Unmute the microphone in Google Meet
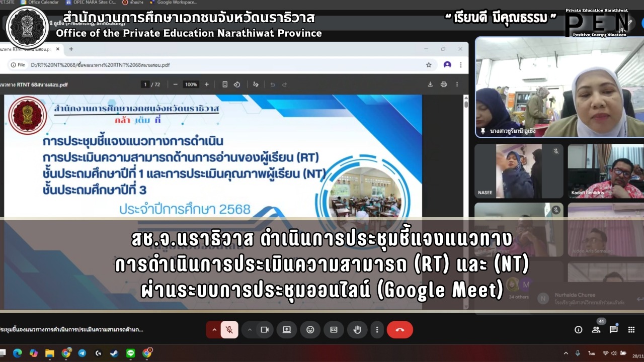The height and width of the screenshot is (362, 644). 229,330
